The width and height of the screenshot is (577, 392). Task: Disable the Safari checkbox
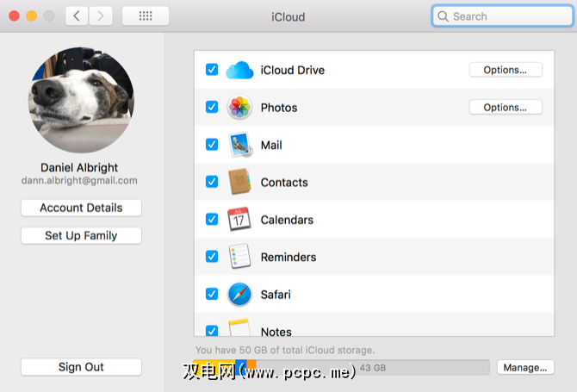click(x=212, y=294)
